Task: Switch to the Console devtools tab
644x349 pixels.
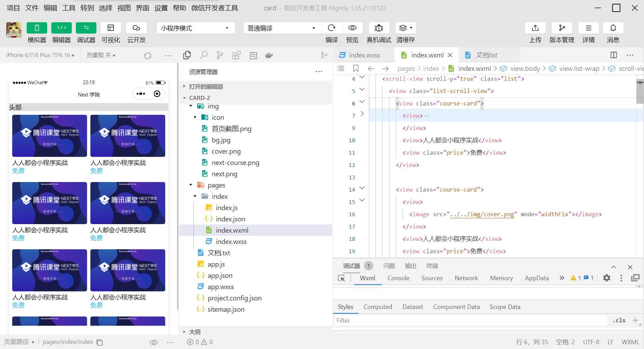Action: point(398,278)
